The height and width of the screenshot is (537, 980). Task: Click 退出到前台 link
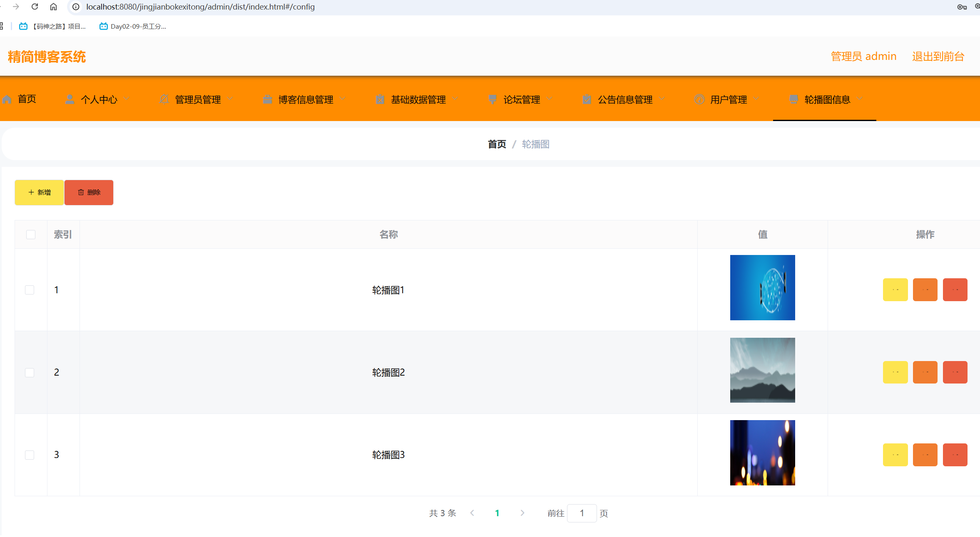[x=938, y=56]
